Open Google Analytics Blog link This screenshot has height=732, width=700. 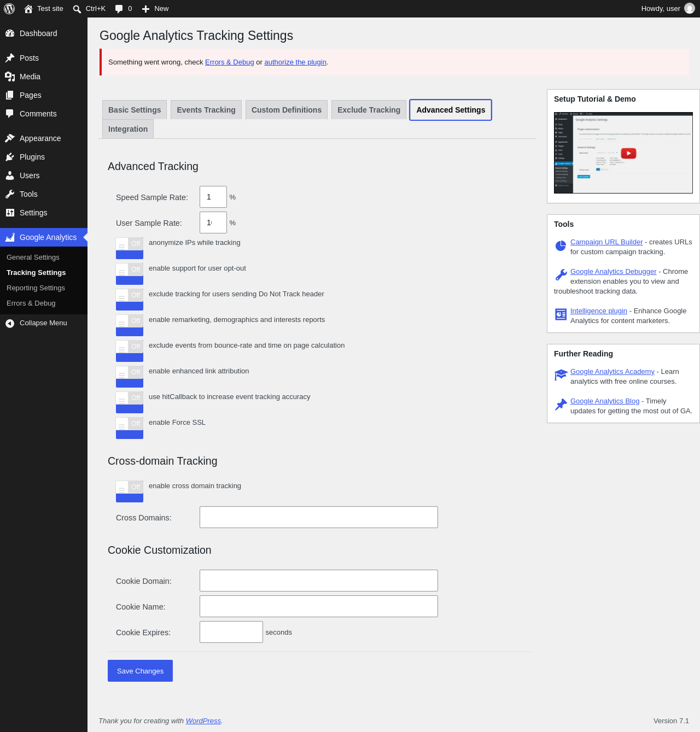605,401
